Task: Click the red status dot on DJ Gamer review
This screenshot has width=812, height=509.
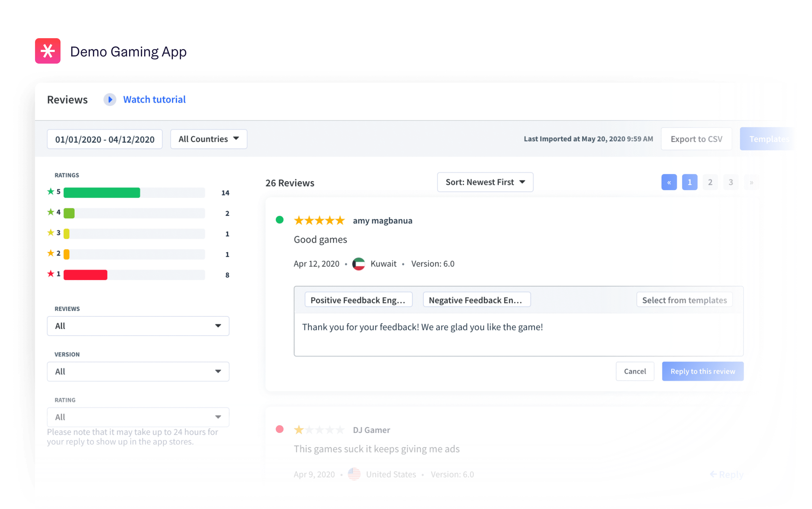Action: click(279, 429)
